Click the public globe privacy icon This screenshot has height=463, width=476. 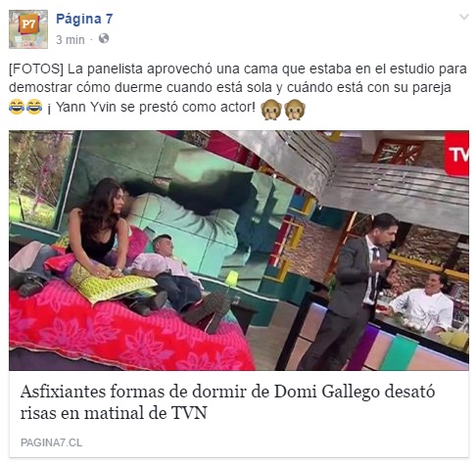104,39
